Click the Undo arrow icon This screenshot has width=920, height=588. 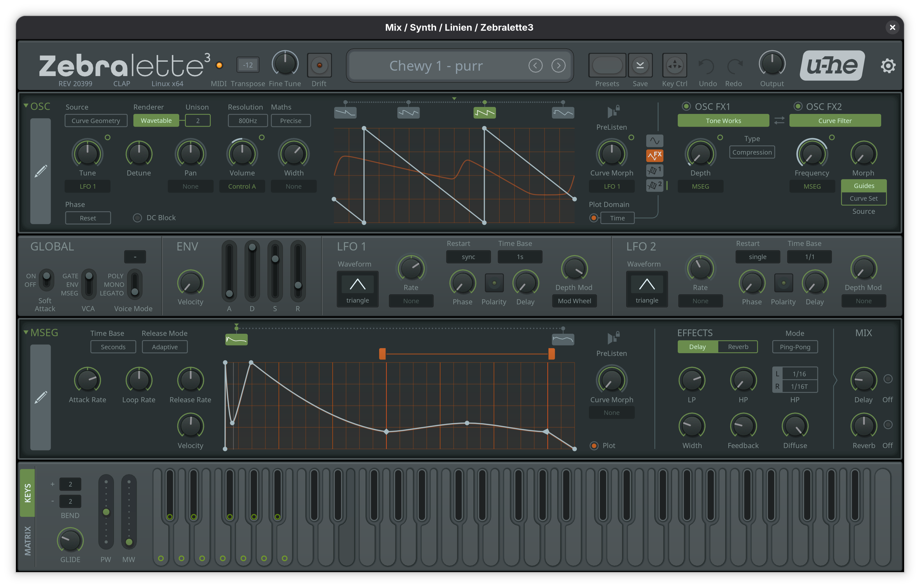707,66
